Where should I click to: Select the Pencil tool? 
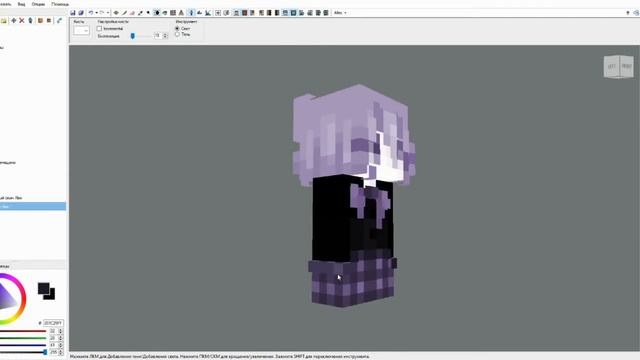pos(124,13)
